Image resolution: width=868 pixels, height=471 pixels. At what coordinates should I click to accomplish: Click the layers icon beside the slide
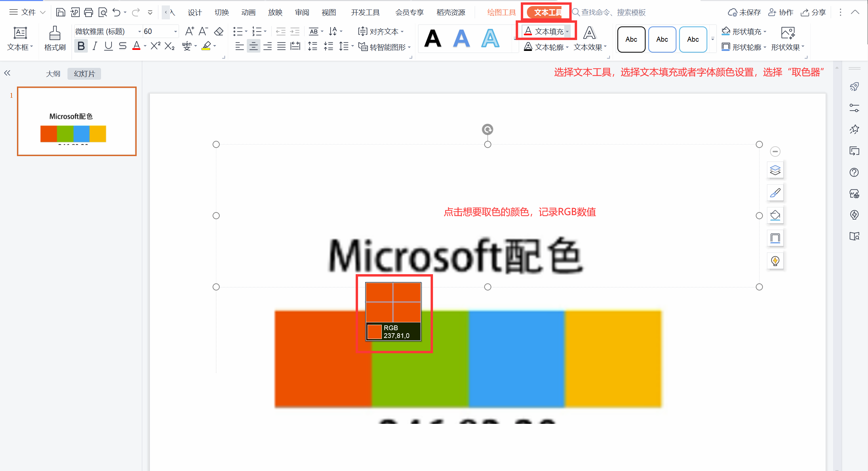[775, 170]
